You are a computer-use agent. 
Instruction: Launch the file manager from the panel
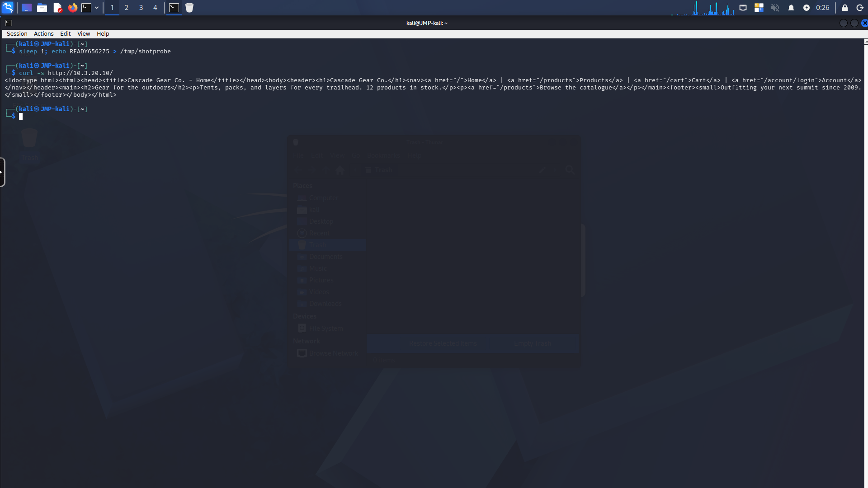tap(42, 8)
